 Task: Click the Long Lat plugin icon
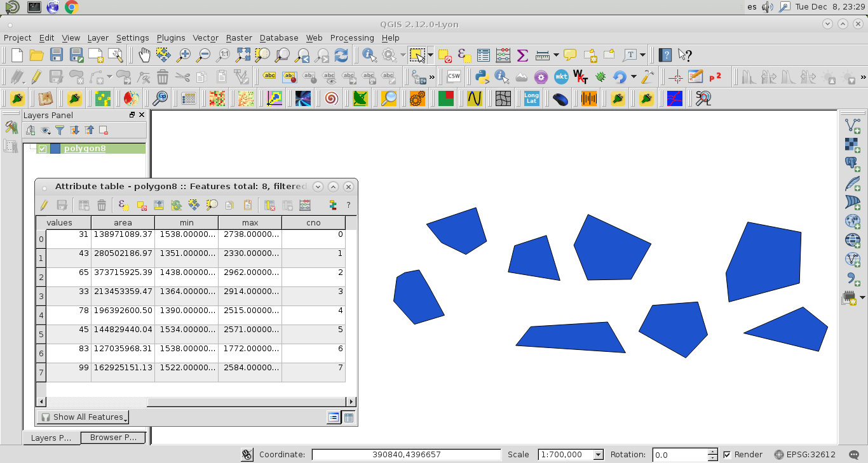pyautogui.click(x=532, y=98)
